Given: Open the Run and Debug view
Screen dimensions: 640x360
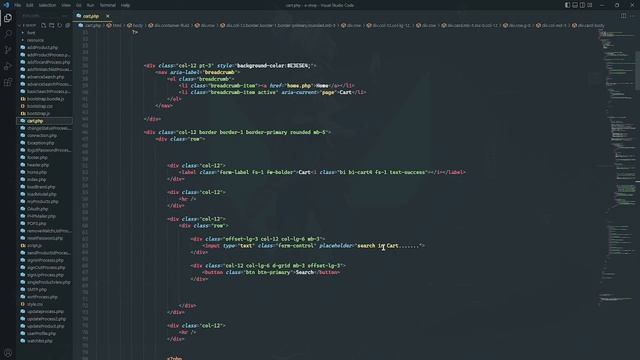Looking at the screenshot, I should click(8, 66).
